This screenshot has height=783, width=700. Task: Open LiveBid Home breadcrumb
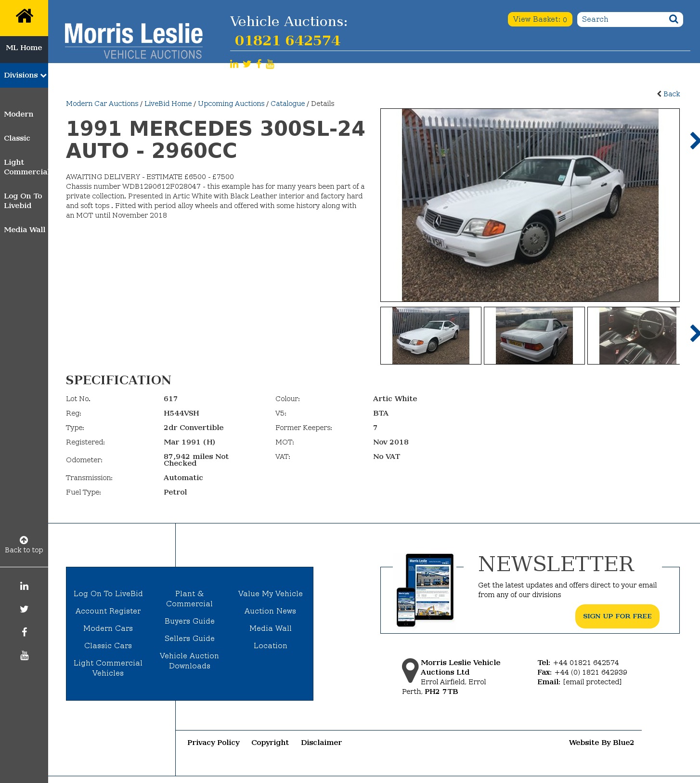pyautogui.click(x=168, y=104)
